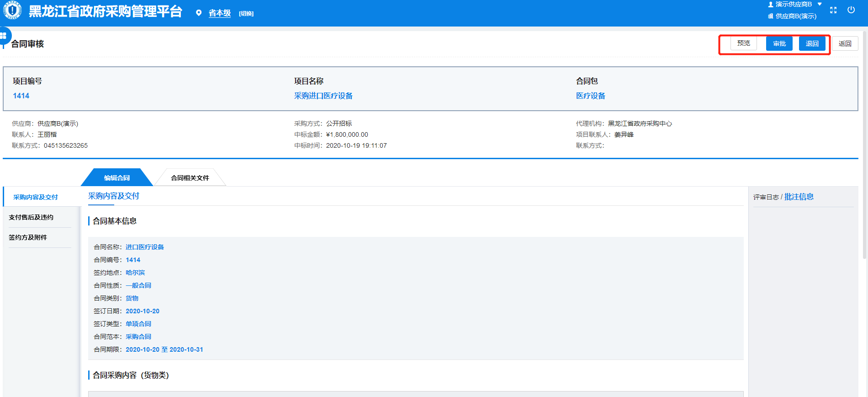868x397 pixels.
Task: Expand the 演示供应商B user dropdown arrow
Action: coord(820,4)
